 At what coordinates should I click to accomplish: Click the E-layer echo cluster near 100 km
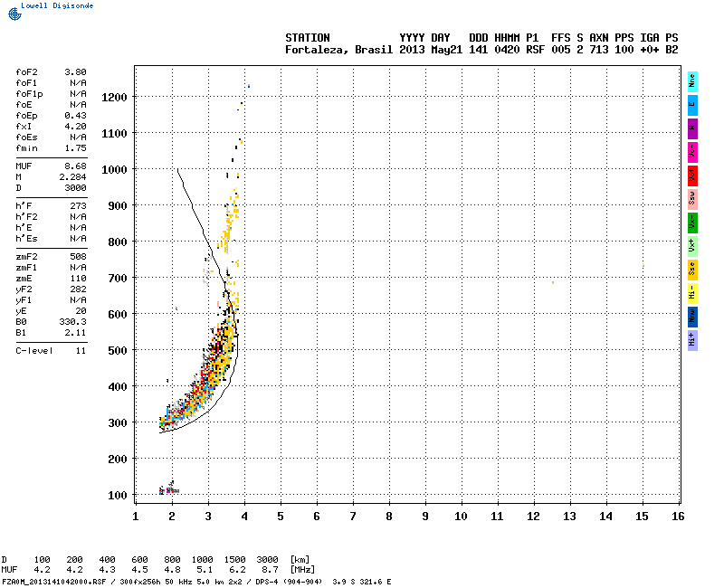(x=169, y=488)
